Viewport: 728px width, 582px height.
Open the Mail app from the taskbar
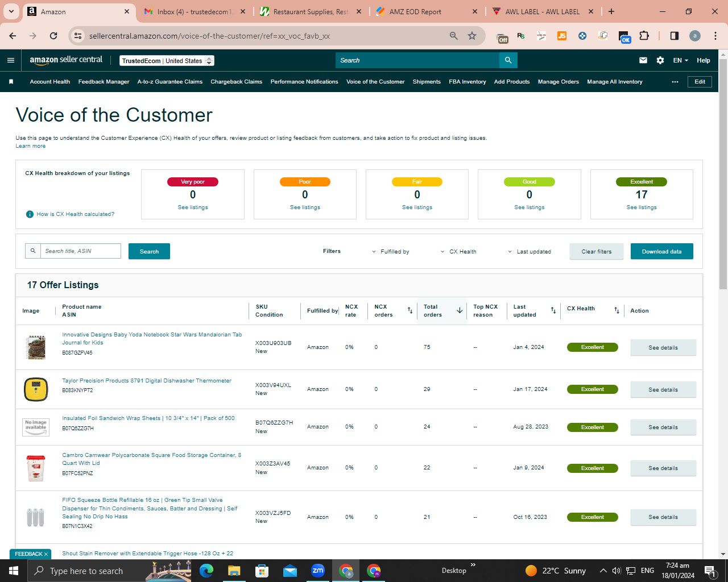point(290,571)
